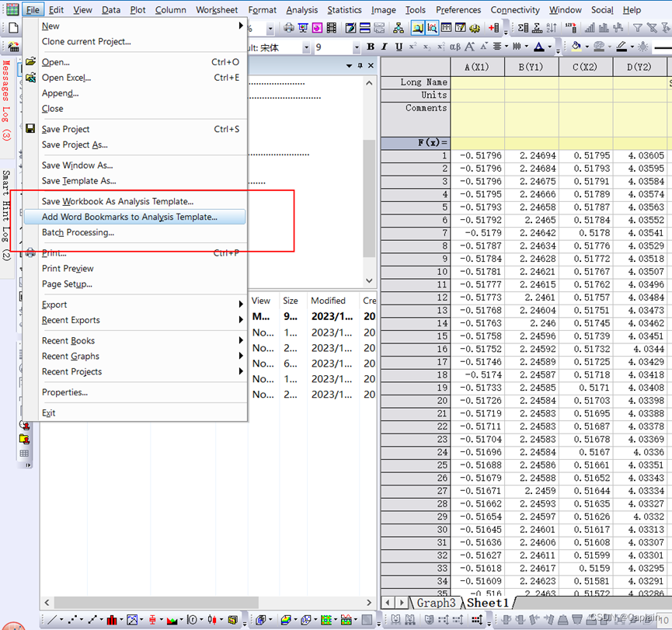
Task: Toggle italic formatting
Action: coord(385,47)
